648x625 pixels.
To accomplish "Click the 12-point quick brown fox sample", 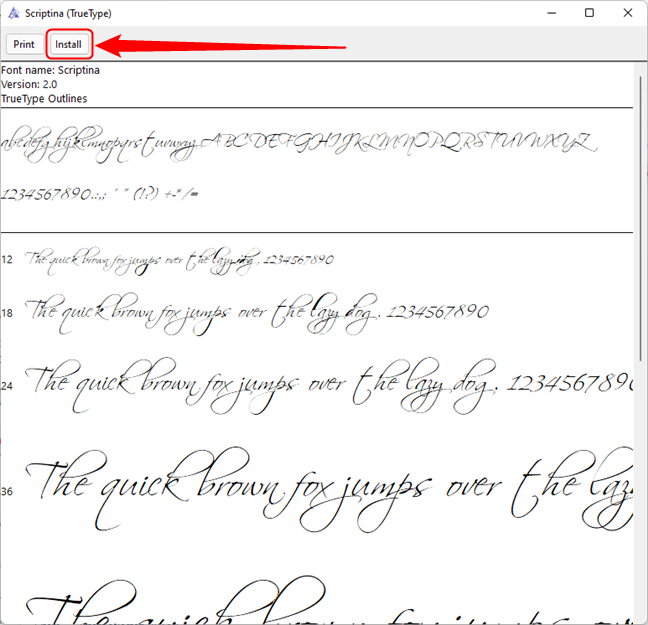I will coord(179,260).
